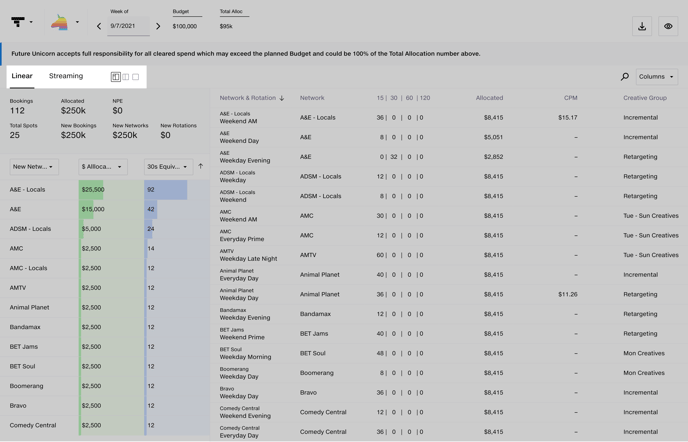The height and width of the screenshot is (442, 688).
Task: Switch to the Streaming tab
Action: 66,76
